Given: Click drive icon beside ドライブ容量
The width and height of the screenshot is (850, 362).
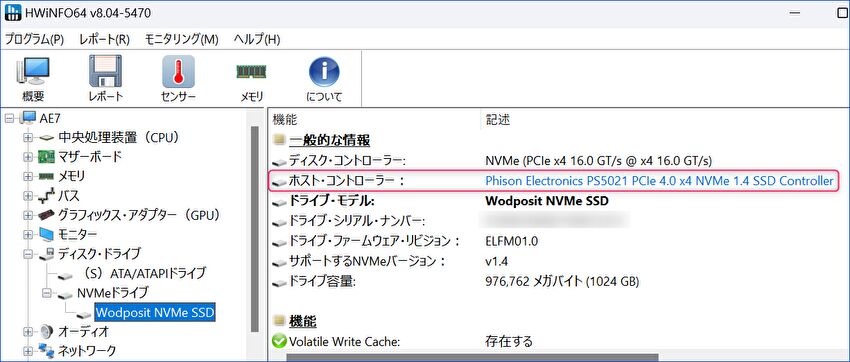Looking at the screenshot, I should click(x=279, y=283).
